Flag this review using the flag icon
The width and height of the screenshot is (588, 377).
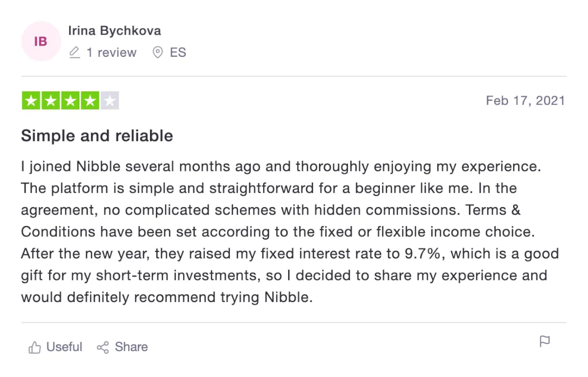point(544,341)
